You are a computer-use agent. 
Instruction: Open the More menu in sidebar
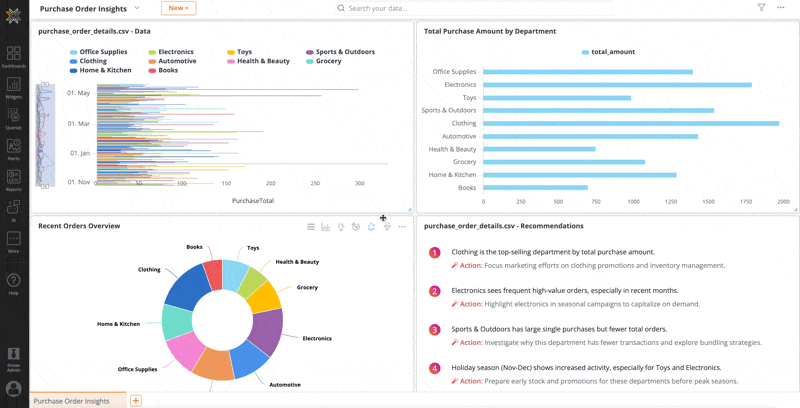pos(13,241)
